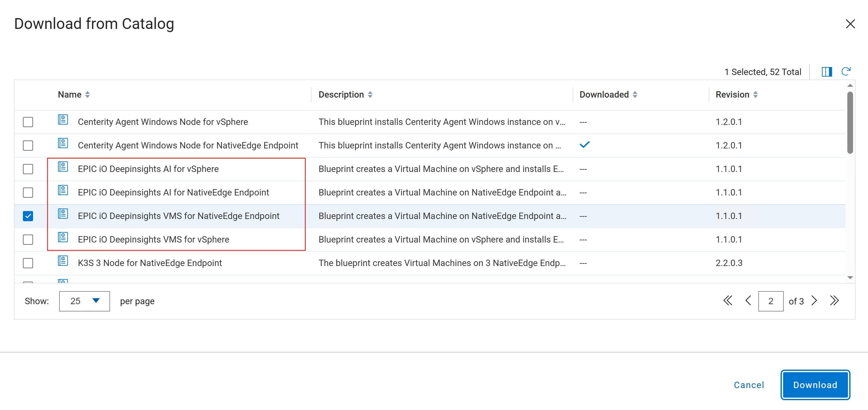
Task: Select EPIC iO Deepinsights AI NativeEdge checkbox
Action: pos(28,193)
